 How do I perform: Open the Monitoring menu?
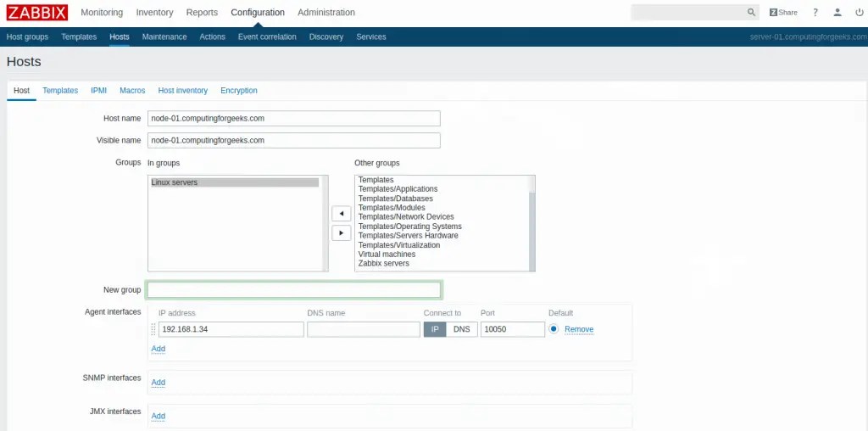[102, 12]
